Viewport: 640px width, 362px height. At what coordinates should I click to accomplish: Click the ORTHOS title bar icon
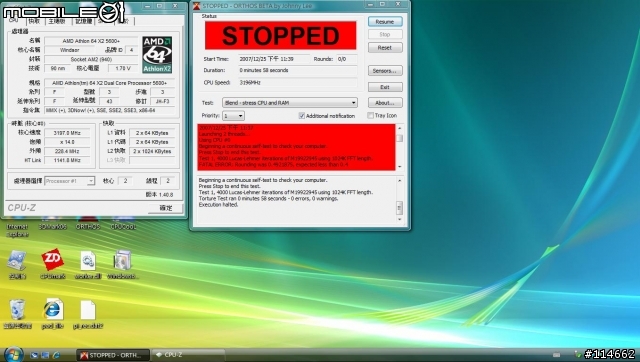(x=196, y=6)
